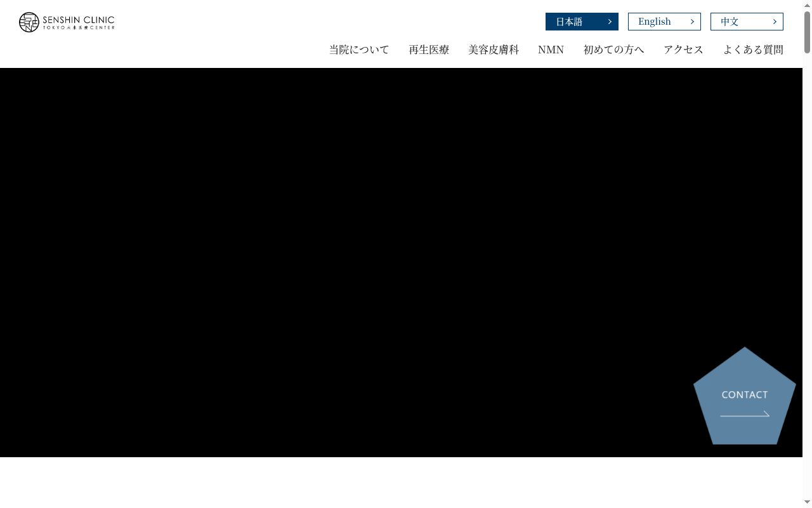
Task: Open 美容皮膚科 menu item
Action: click(x=494, y=50)
